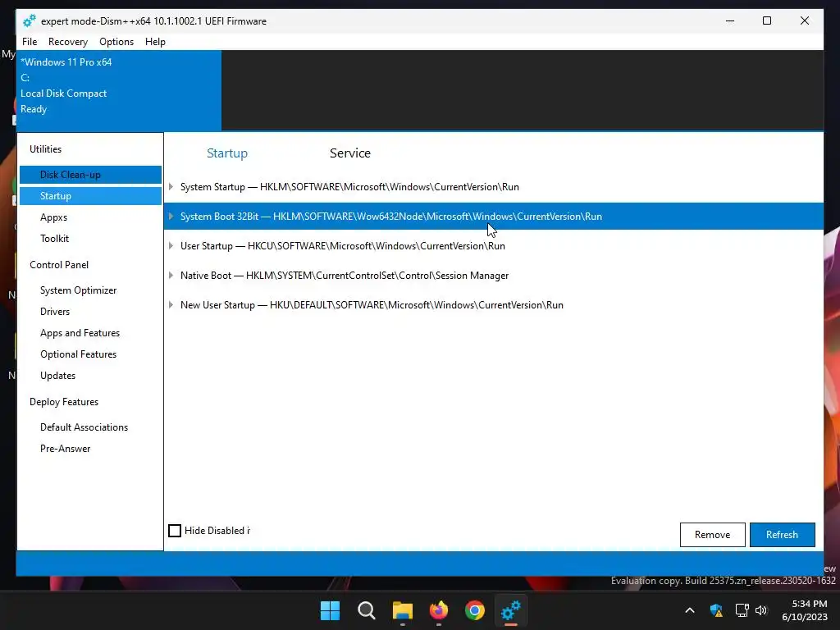Select System Boot 32Bit Wow6432Node row text
The height and width of the screenshot is (630, 840).
click(x=391, y=217)
